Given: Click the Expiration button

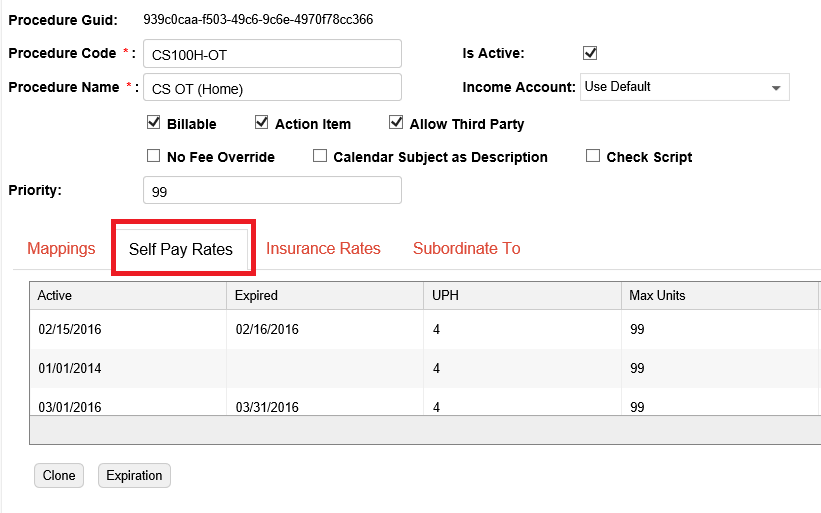Looking at the screenshot, I should [134, 475].
